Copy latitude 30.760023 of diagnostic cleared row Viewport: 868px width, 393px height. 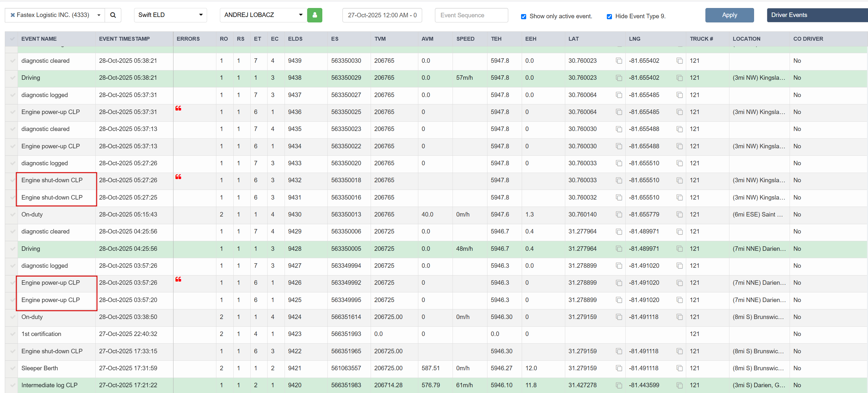click(x=619, y=61)
